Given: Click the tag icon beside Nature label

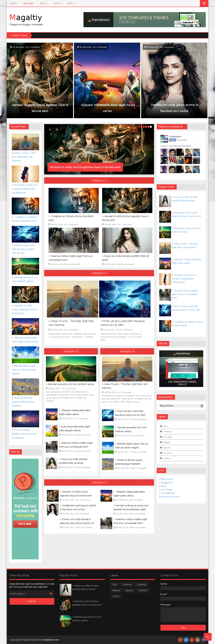Looking at the screenshot, I should (161, 442).
